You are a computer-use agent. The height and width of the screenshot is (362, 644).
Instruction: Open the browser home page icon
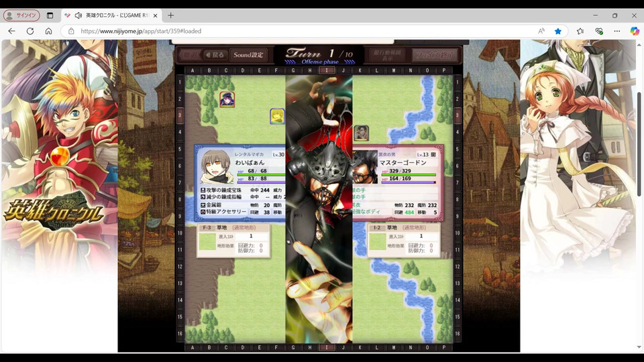[48, 32]
